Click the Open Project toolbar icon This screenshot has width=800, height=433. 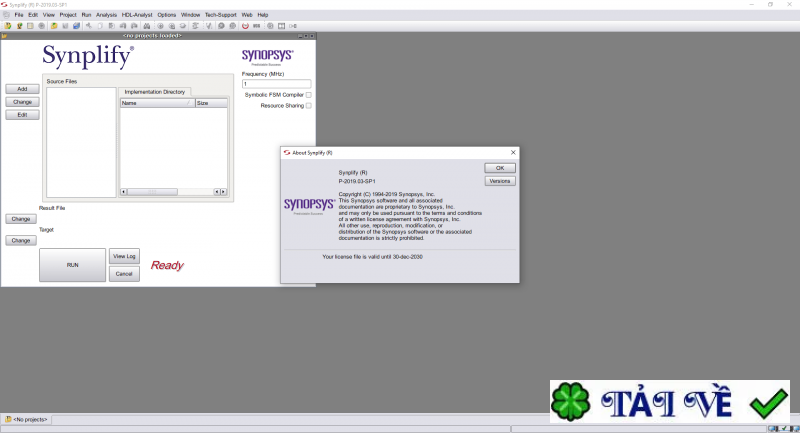(x=8, y=26)
